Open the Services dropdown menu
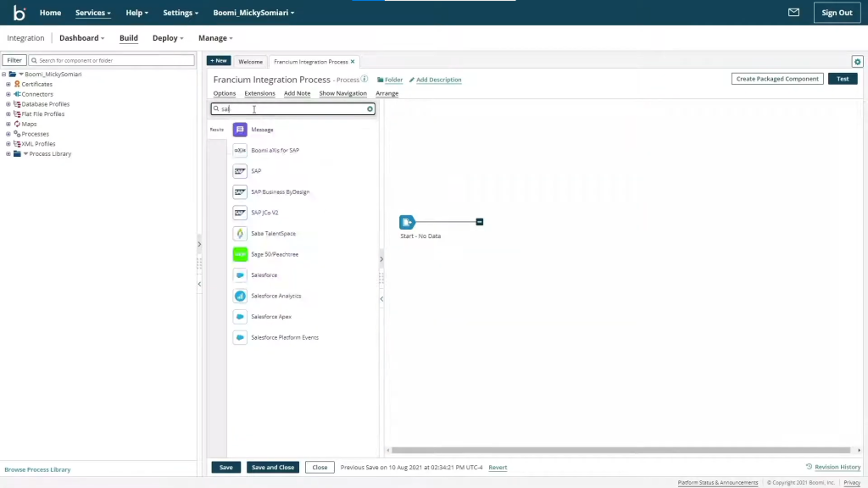 (x=92, y=12)
